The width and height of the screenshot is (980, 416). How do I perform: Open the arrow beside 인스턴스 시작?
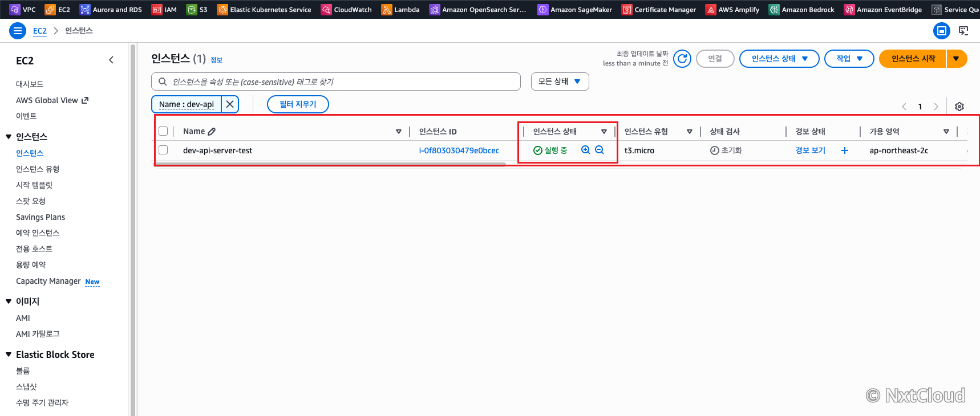tap(957, 59)
